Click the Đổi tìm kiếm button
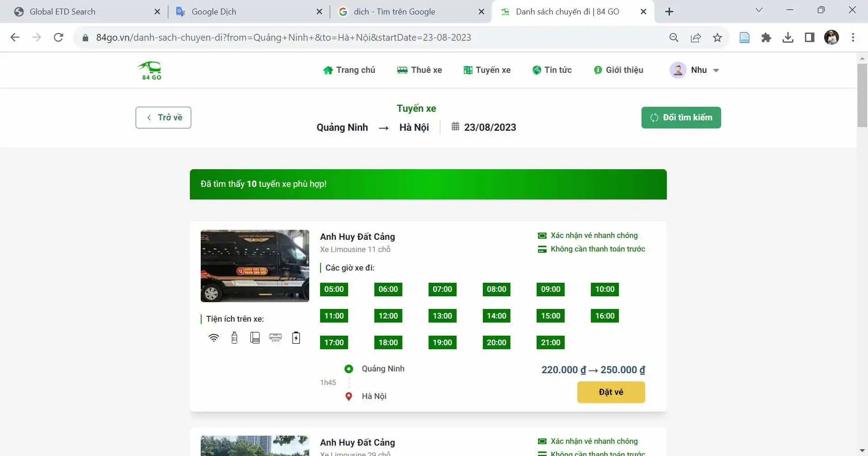The image size is (868, 456). pyautogui.click(x=681, y=118)
